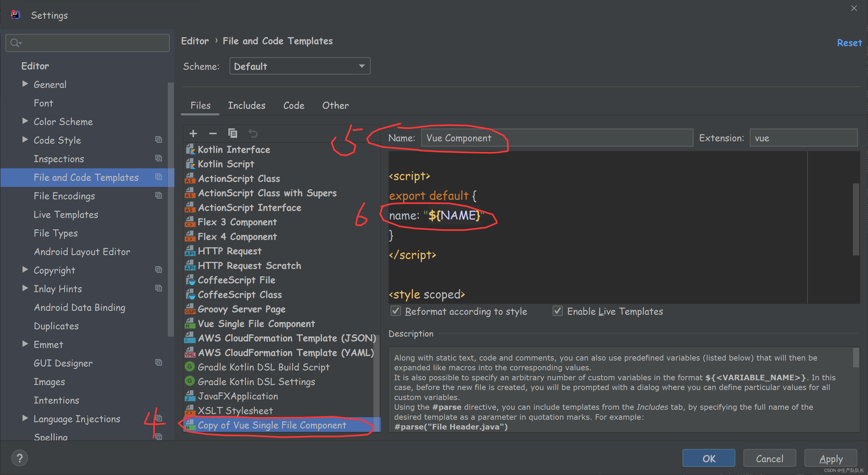Click the reset to default arrow icon
868x475 pixels.
[x=253, y=134]
